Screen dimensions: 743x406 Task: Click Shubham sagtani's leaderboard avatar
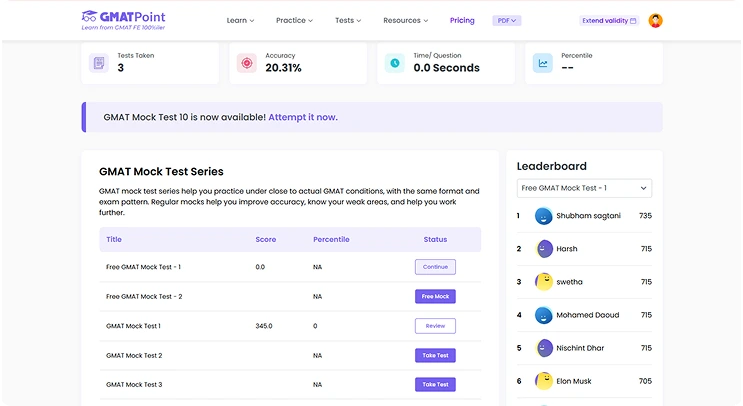(x=544, y=216)
